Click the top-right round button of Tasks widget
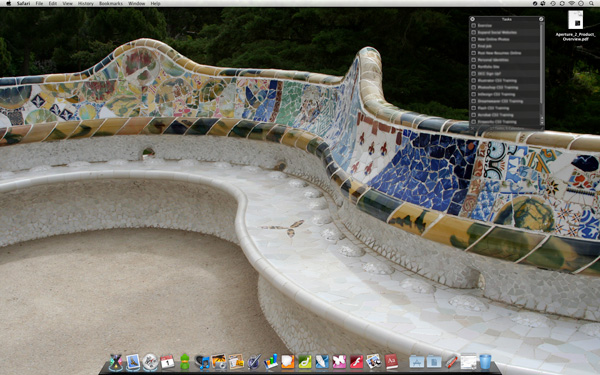The height and width of the screenshot is (375, 600). click(541, 19)
